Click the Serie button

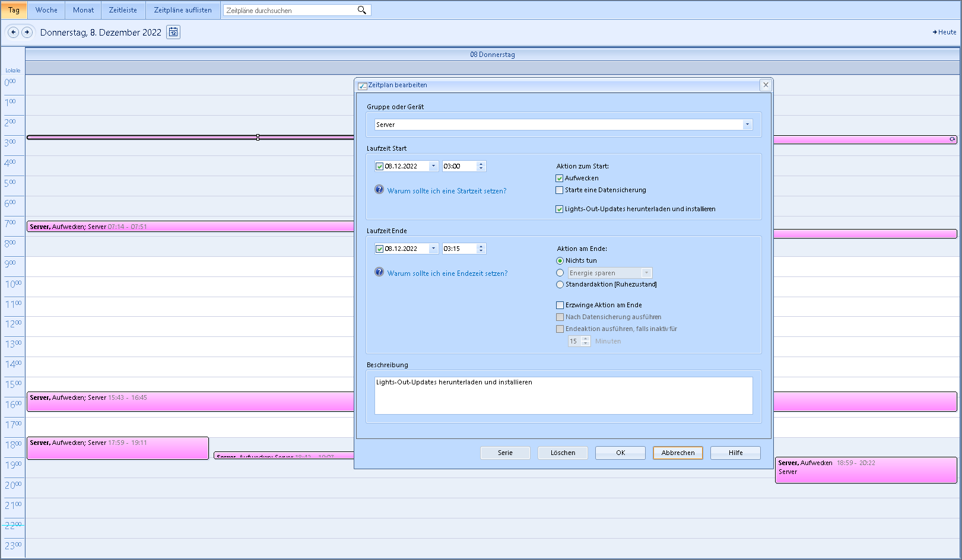click(505, 453)
